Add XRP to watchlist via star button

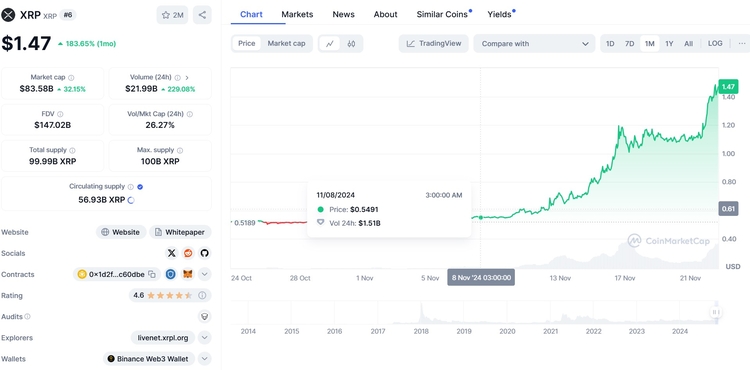[x=172, y=15]
